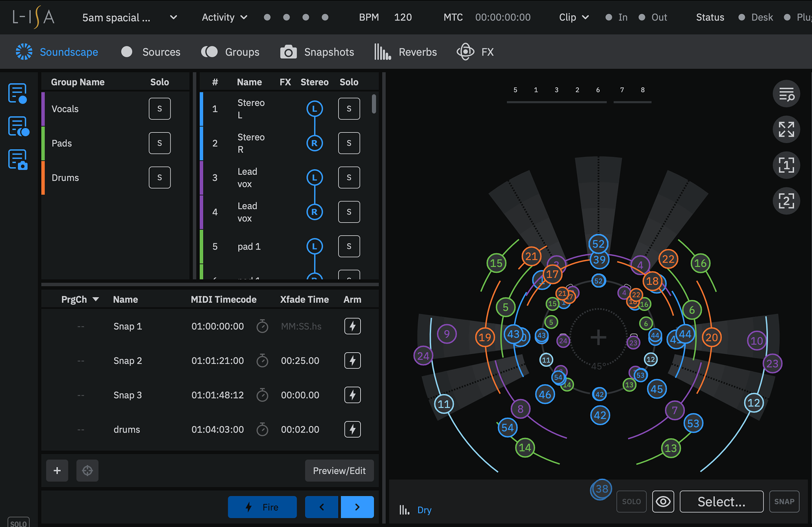Click the fullscreen expand arrows icon
This screenshot has width=812, height=527.
pyautogui.click(x=786, y=129)
